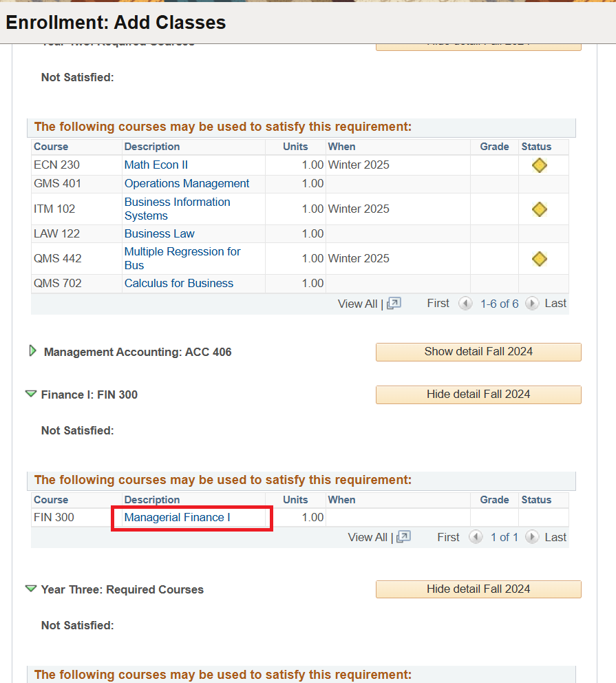
Task: Click the next-row arrow next to 1-6 of 6
Action: coord(532,304)
